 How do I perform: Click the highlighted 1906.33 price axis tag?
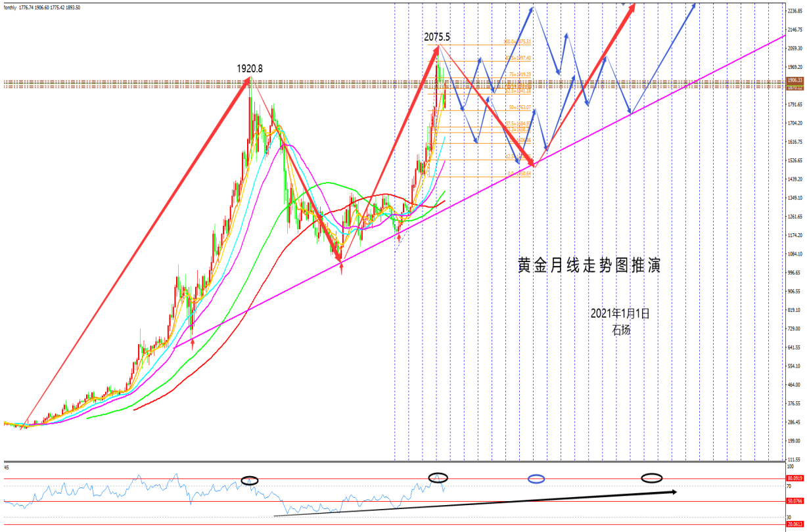point(795,81)
